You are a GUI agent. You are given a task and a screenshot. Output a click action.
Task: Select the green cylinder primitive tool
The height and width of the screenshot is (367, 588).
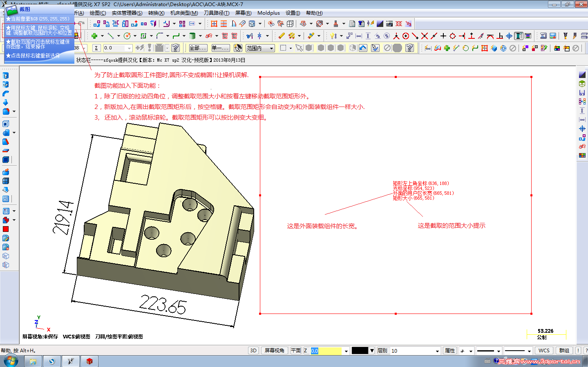coord(192,36)
